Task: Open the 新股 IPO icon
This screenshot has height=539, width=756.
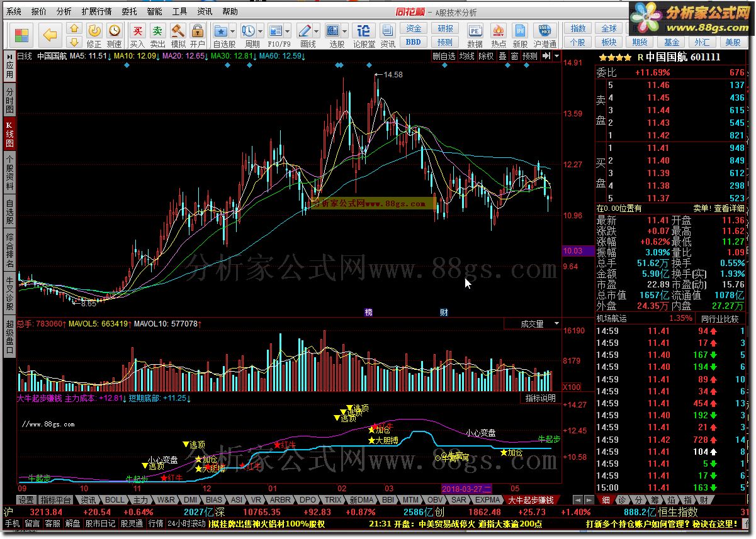Action: click(x=520, y=35)
